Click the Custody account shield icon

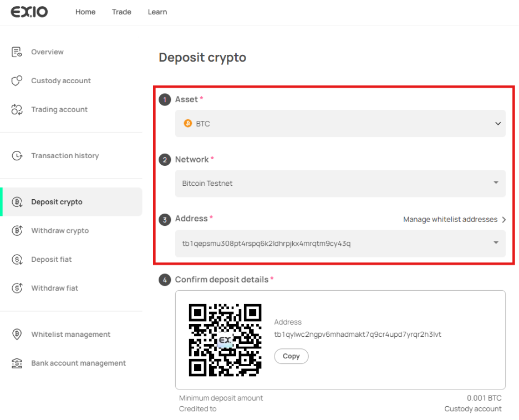[17, 81]
